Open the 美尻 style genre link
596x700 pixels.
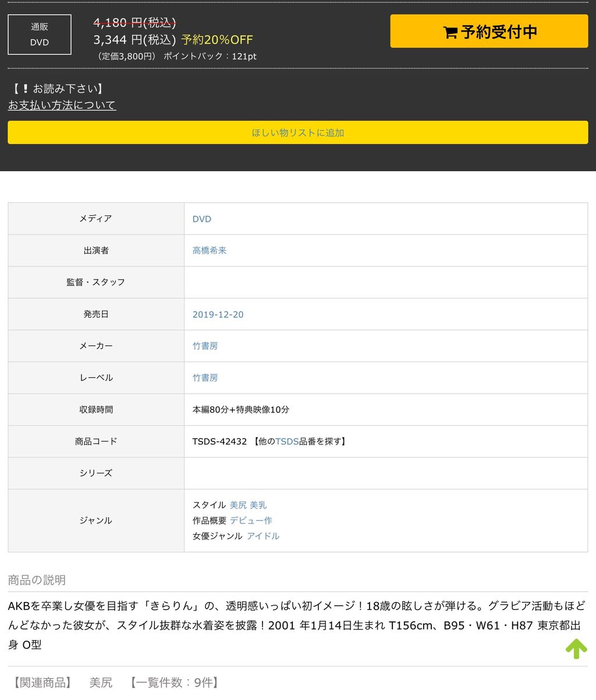(238, 505)
